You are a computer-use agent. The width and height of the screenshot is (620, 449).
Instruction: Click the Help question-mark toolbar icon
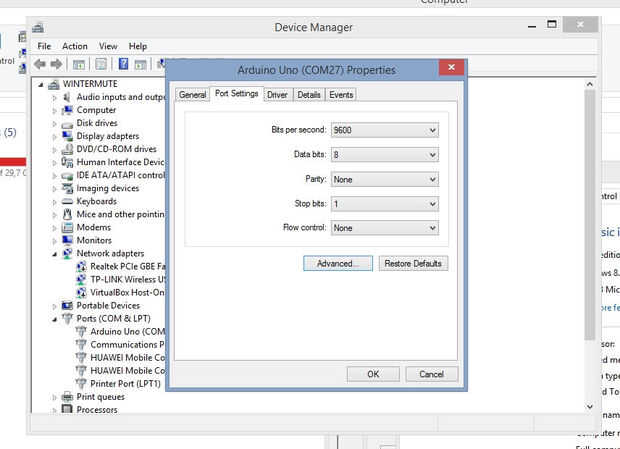pyautogui.click(x=123, y=64)
